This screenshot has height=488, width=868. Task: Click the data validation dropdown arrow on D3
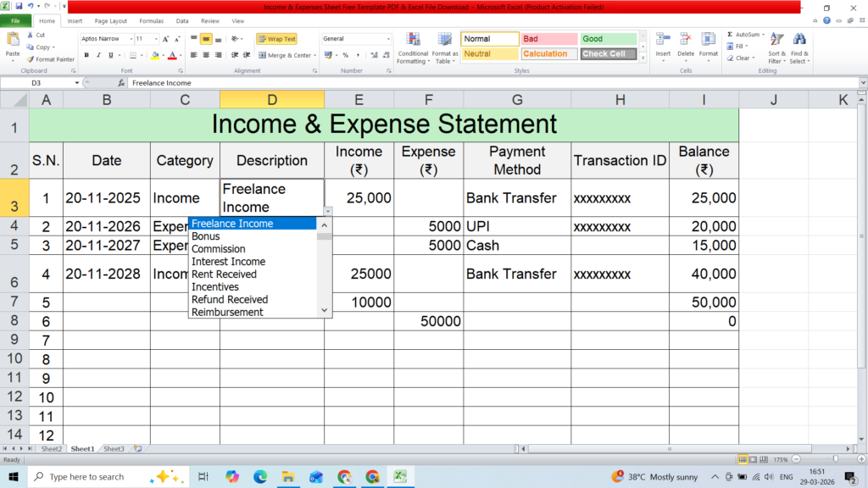click(x=328, y=211)
